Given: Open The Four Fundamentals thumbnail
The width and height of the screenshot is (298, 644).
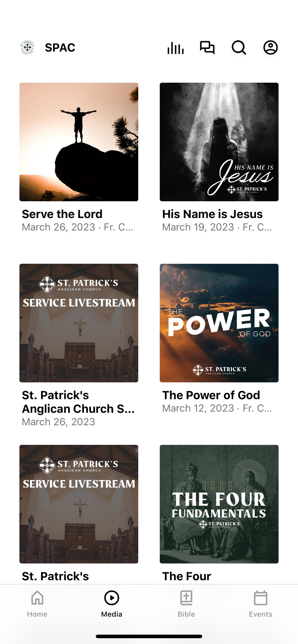Looking at the screenshot, I should point(219,504).
